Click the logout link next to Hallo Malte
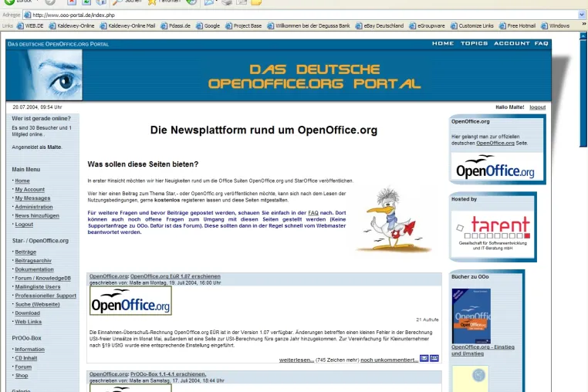The width and height of the screenshot is (588, 392). pyautogui.click(x=537, y=107)
